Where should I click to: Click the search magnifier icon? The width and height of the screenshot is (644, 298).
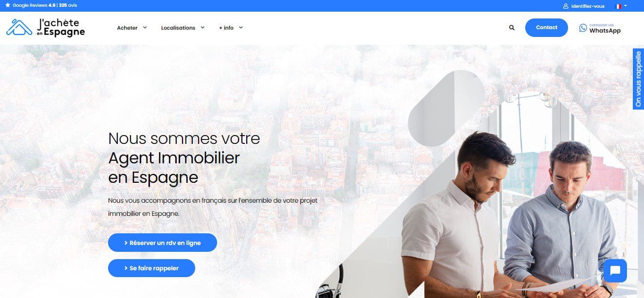click(512, 28)
